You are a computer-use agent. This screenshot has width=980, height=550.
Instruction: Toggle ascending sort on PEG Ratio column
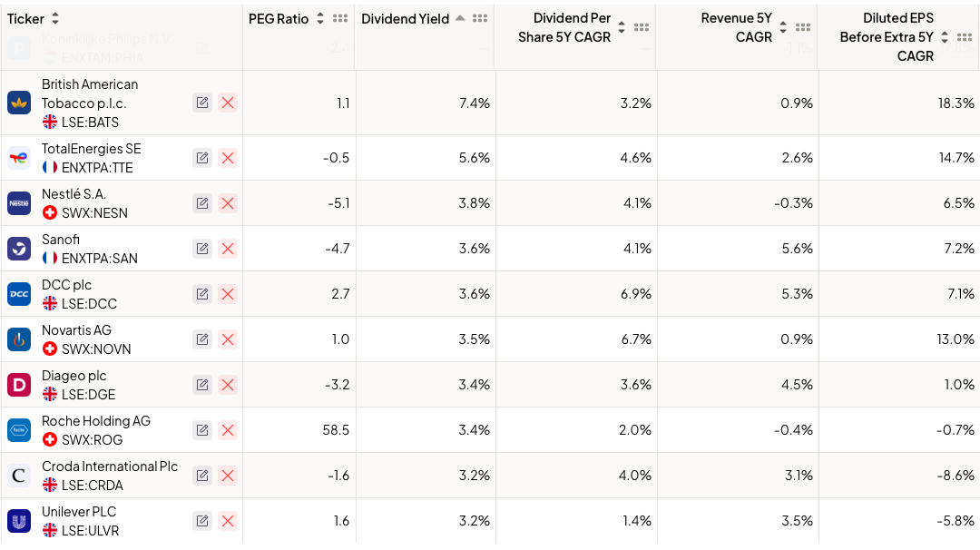coord(321,18)
